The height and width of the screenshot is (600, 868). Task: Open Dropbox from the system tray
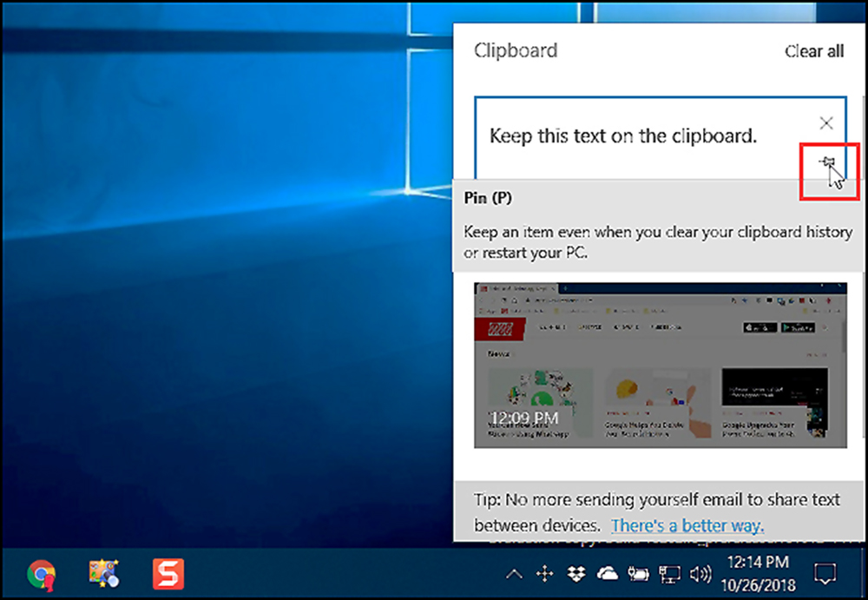pyautogui.click(x=575, y=574)
